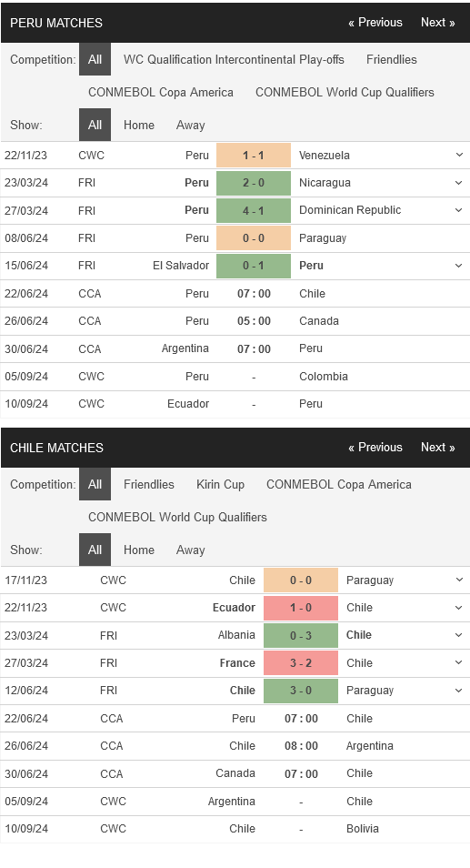The image size is (470, 868).
Task: Filter Peru matches by Friendlies
Action: click(x=392, y=59)
